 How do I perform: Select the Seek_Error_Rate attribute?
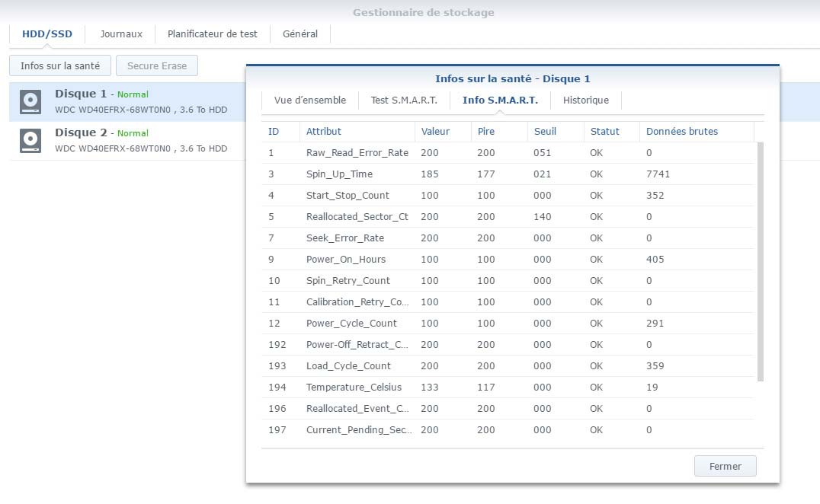[x=345, y=238]
